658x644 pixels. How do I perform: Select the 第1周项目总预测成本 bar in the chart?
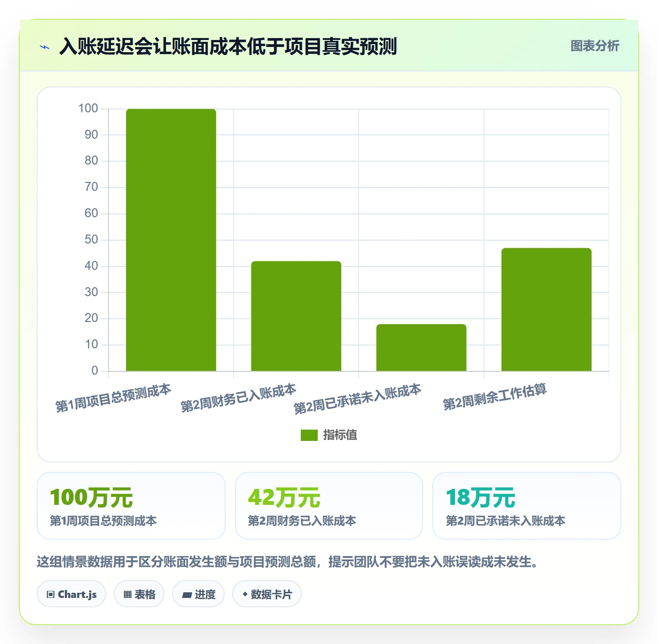point(171,240)
